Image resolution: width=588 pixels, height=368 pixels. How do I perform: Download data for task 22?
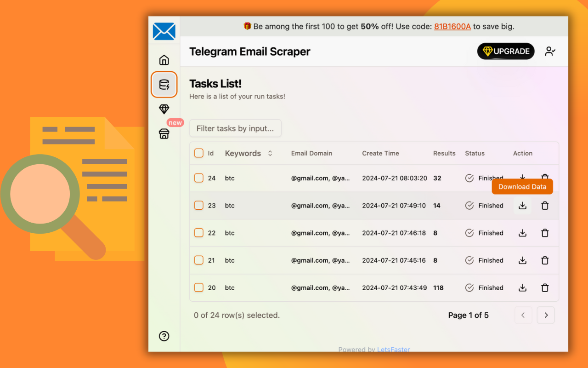522,233
